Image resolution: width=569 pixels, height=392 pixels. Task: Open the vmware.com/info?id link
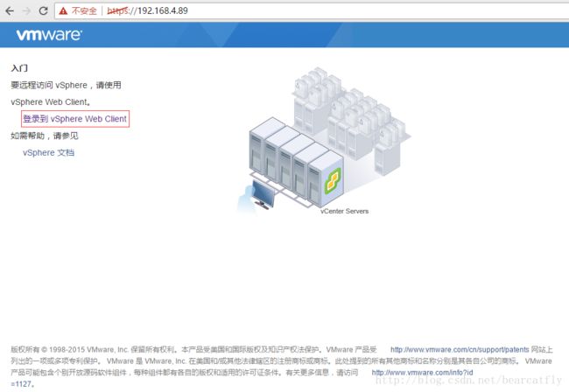[422, 373]
